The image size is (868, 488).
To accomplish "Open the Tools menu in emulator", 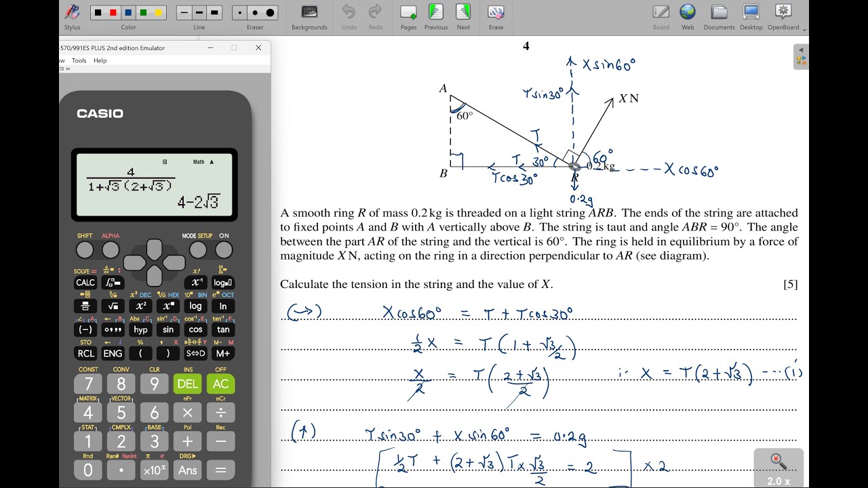I will pyautogui.click(x=79, y=60).
